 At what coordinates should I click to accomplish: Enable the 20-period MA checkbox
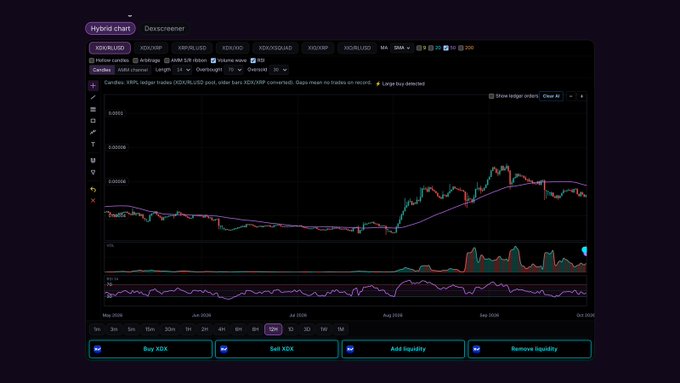(x=431, y=48)
